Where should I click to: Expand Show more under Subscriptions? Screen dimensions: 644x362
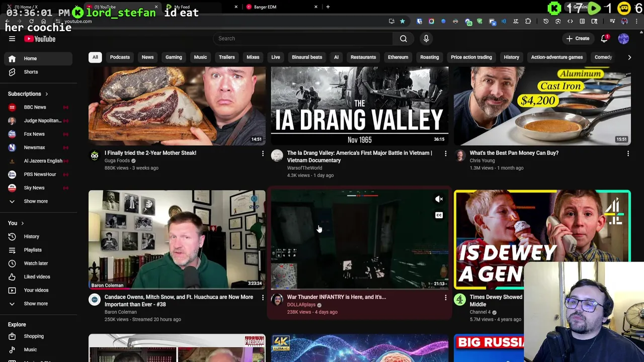point(38,201)
